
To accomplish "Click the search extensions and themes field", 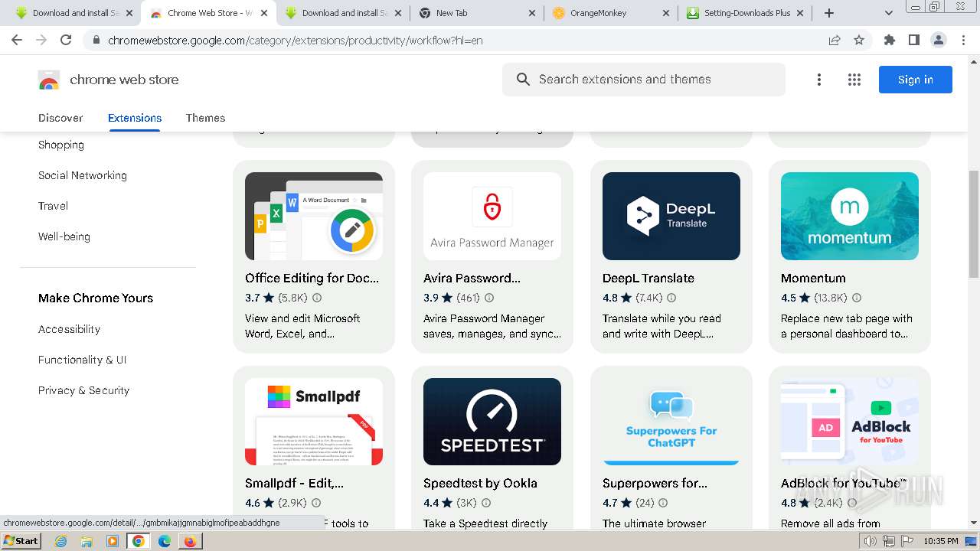I will [644, 80].
